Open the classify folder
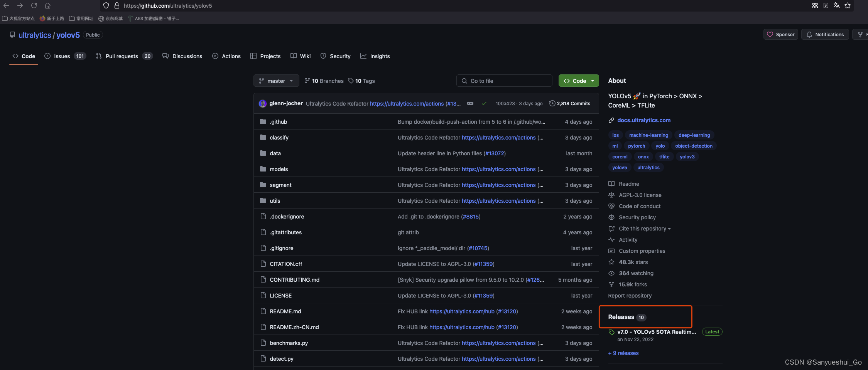This screenshot has height=370, width=868. (x=279, y=138)
